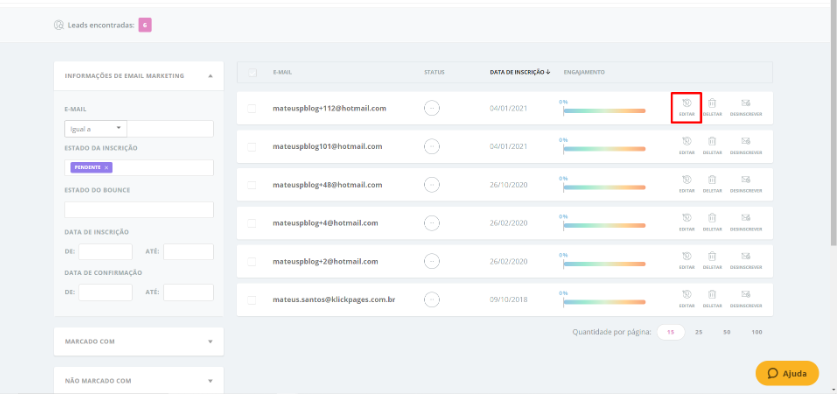
Task: Show 100 leads per page
Action: point(757,332)
